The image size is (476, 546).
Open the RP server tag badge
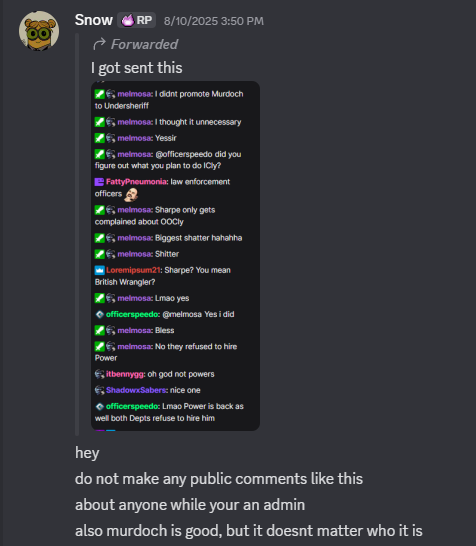click(136, 20)
